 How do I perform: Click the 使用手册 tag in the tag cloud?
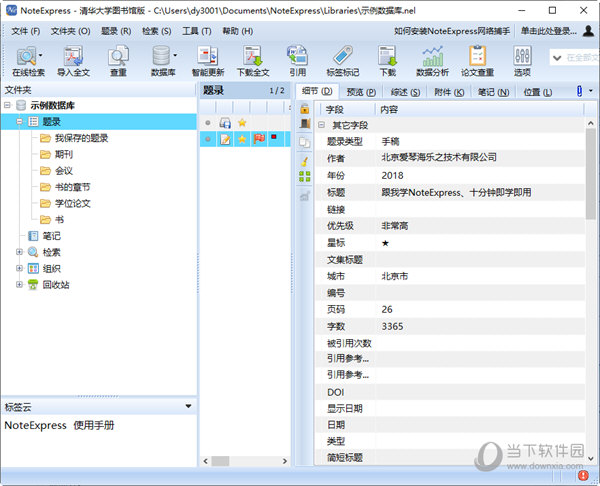click(94, 425)
